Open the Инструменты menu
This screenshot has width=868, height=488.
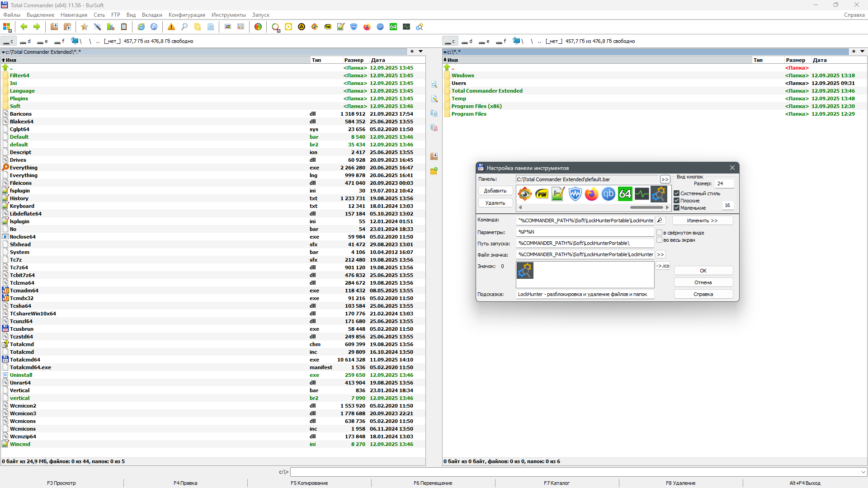click(x=229, y=15)
